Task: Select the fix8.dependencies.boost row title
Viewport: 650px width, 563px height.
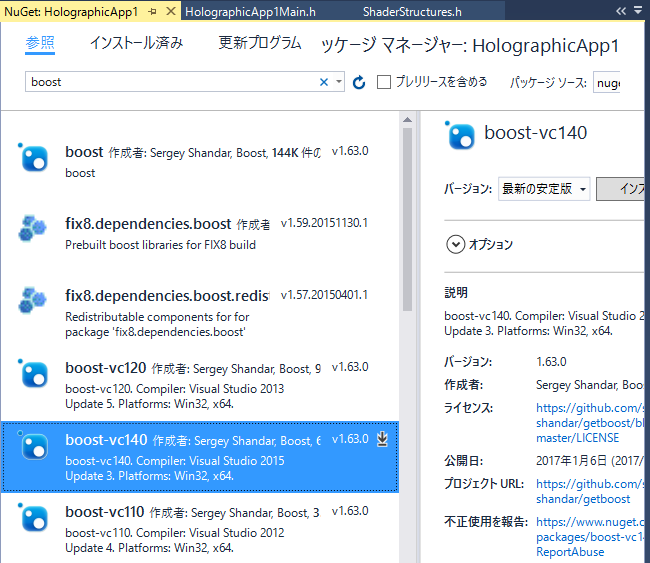Action: (x=148, y=223)
